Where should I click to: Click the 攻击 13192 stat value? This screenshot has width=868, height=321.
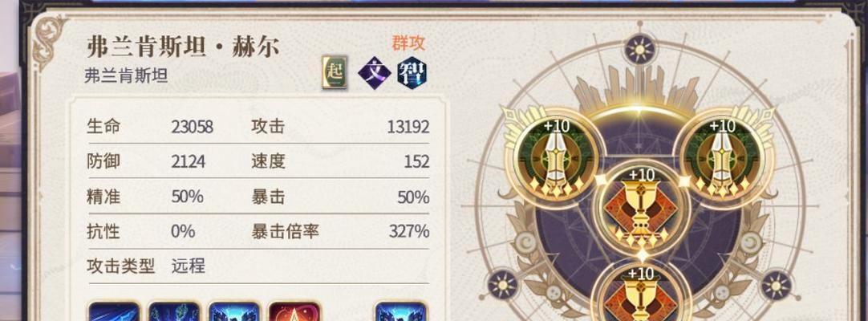coord(408,127)
